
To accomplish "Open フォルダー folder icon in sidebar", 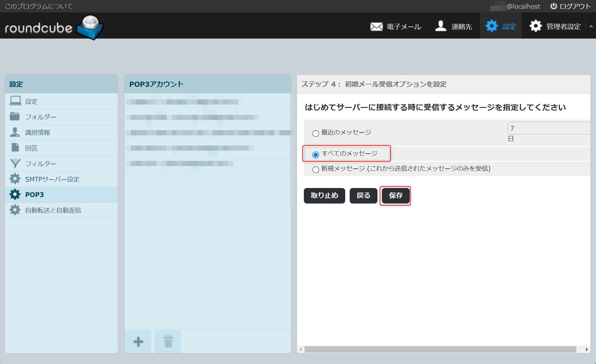I will click(x=15, y=117).
